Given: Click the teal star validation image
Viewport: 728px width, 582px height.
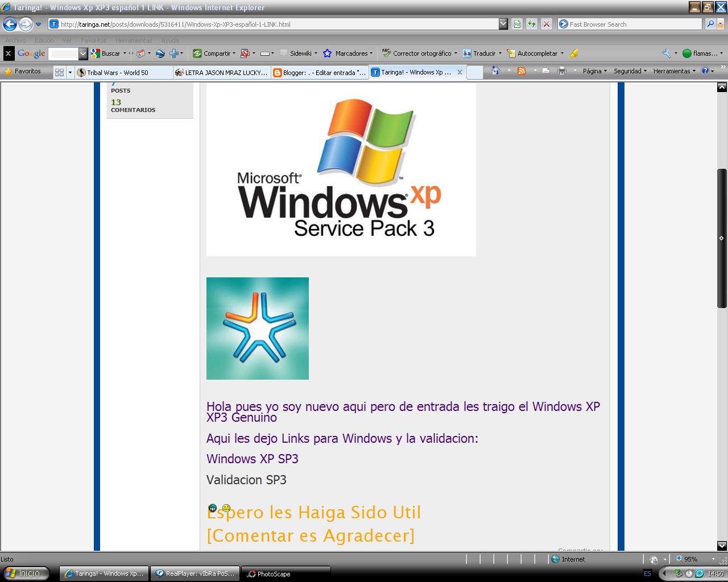Looking at the screenshot, I should click(258, 329).
